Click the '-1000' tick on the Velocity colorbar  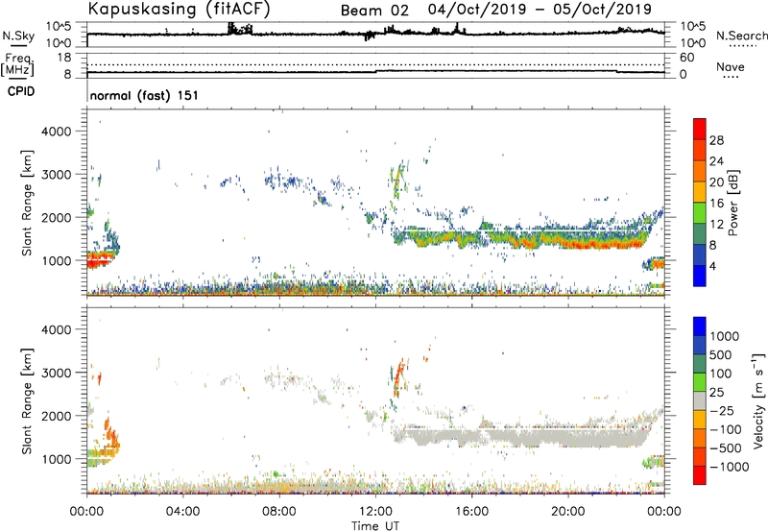tap(729, 467)
